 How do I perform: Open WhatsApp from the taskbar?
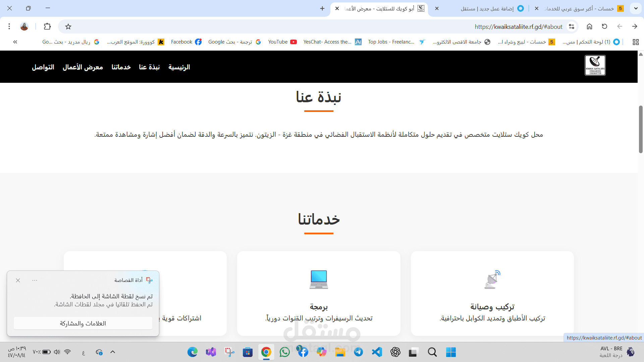[x=284, y=352]
